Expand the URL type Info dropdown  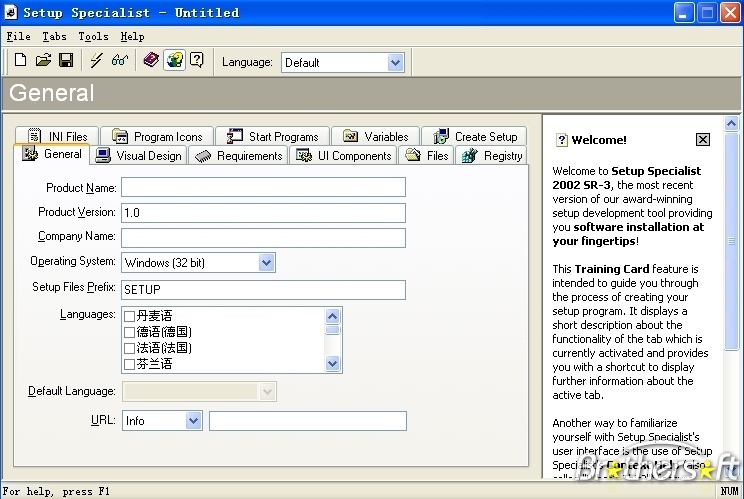193,420
